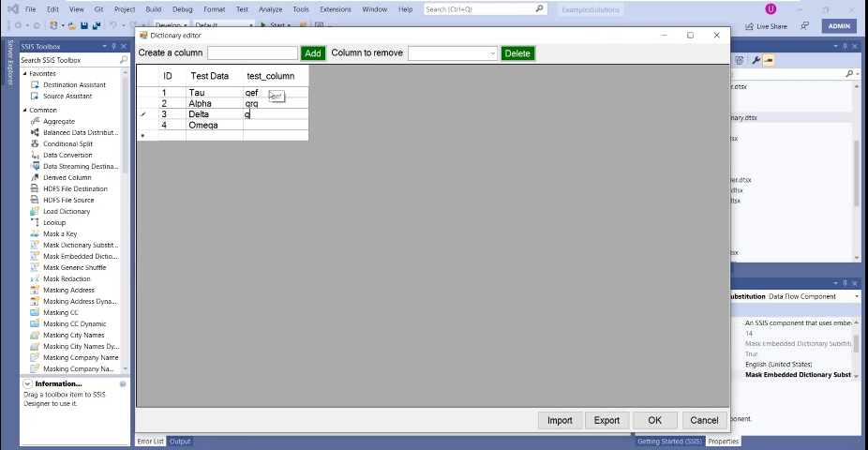The image size is (868, 450).
Task: Select the Omega cell in the Test Data column
Action: pyautogui.click(x=215, y=125)
